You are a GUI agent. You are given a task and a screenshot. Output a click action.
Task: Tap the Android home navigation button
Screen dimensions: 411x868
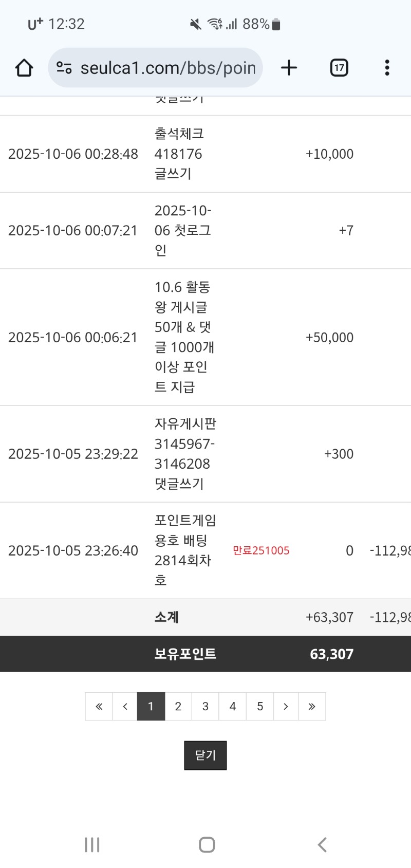(x=207, y=845)
